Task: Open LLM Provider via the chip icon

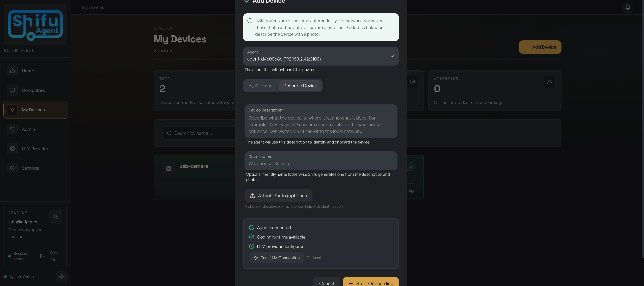Action: (12, 149)
